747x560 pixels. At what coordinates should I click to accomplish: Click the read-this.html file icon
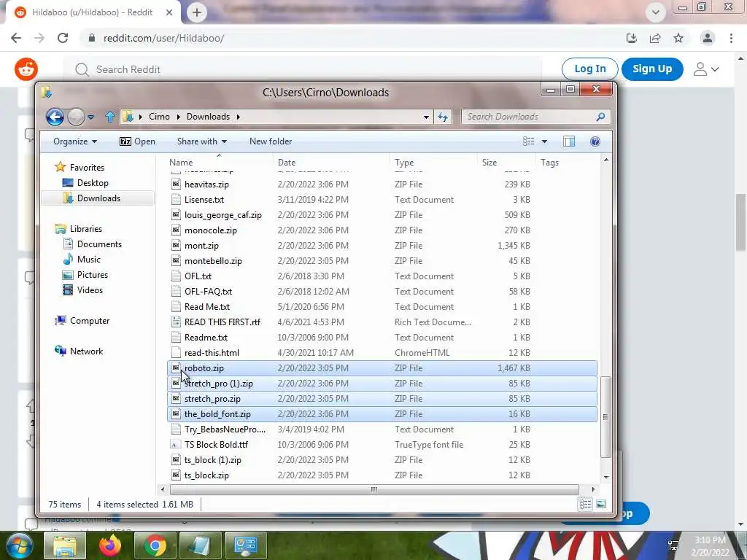coord(176,353)
